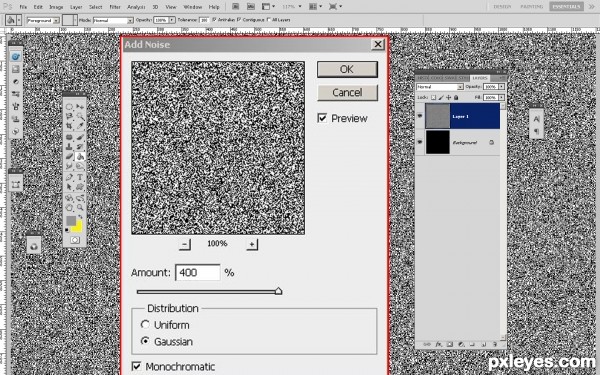The image size is (600, 375).
Task: Click zoom in plus in Add Noise preview
Action: (x=252, y=244)
